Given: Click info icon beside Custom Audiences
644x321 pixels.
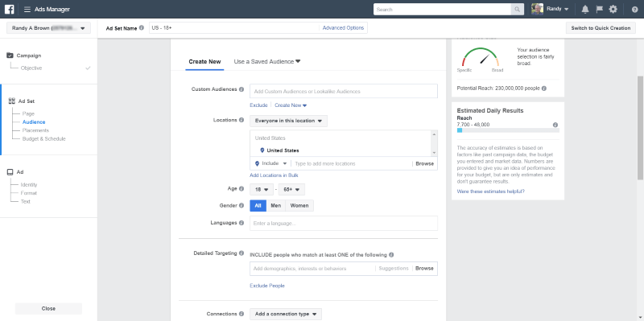Looking at the screenshot, I should tap(242, 89).
